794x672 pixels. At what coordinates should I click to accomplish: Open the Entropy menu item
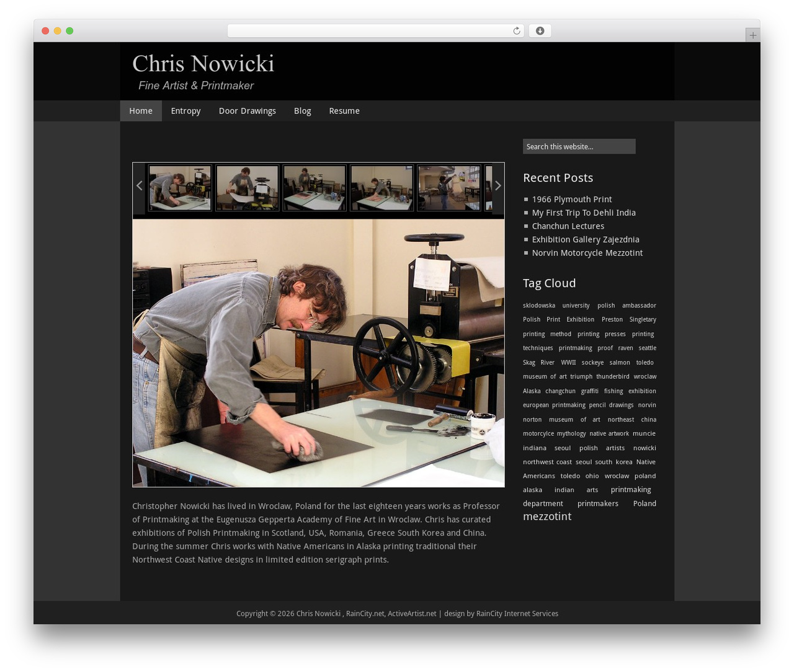tap(186, 111)
